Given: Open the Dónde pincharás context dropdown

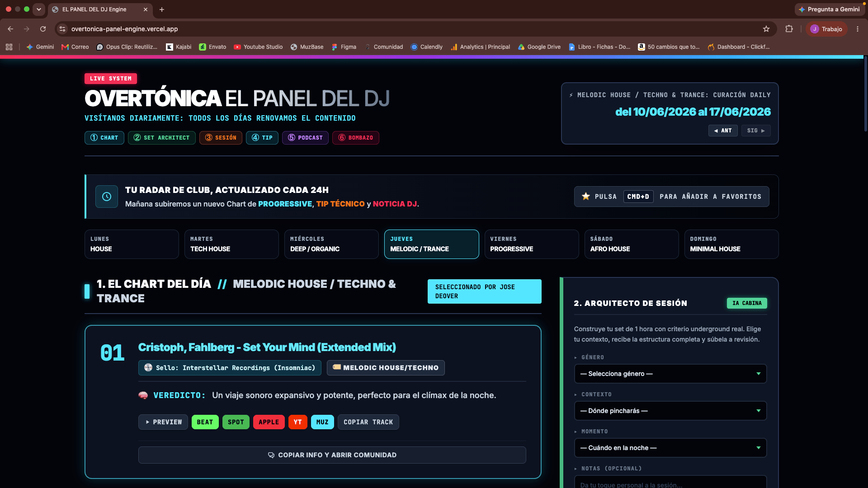Looking at the screenshot, I should click(670, 411).
